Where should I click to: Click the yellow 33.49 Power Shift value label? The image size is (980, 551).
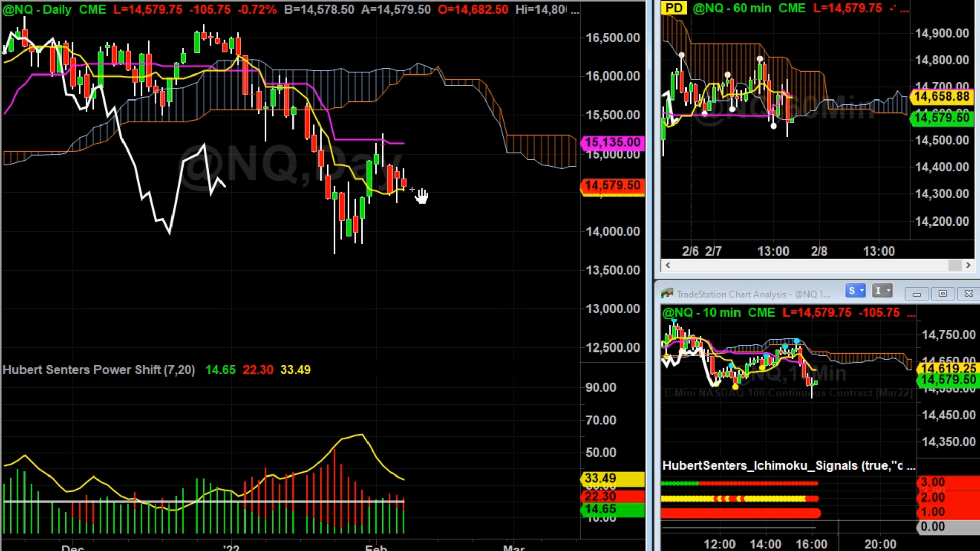coord(612,479)
